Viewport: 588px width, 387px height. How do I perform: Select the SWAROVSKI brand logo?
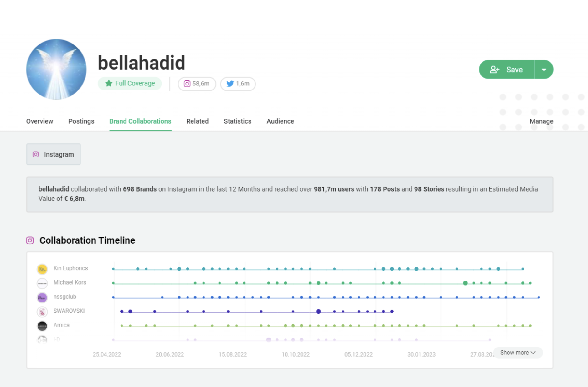click(x=42, y=311)
